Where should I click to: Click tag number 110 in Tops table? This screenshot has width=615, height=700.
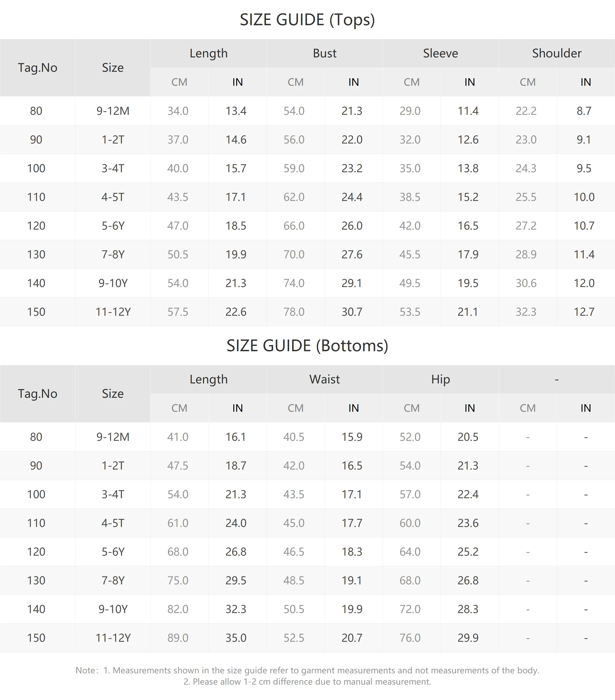36,197
